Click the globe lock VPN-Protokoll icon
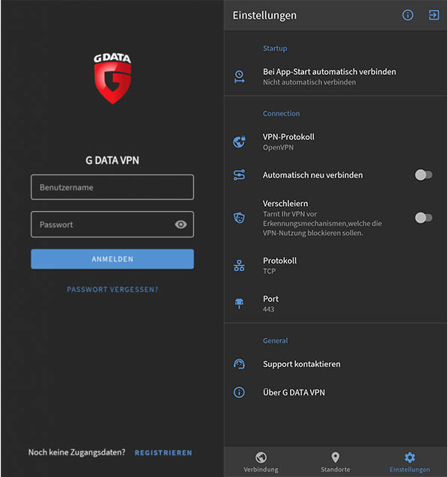Viewport: 448px width, 477px height. [239, 142]
